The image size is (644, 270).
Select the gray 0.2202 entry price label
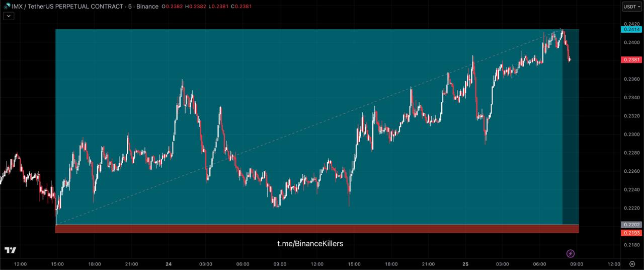631,225
